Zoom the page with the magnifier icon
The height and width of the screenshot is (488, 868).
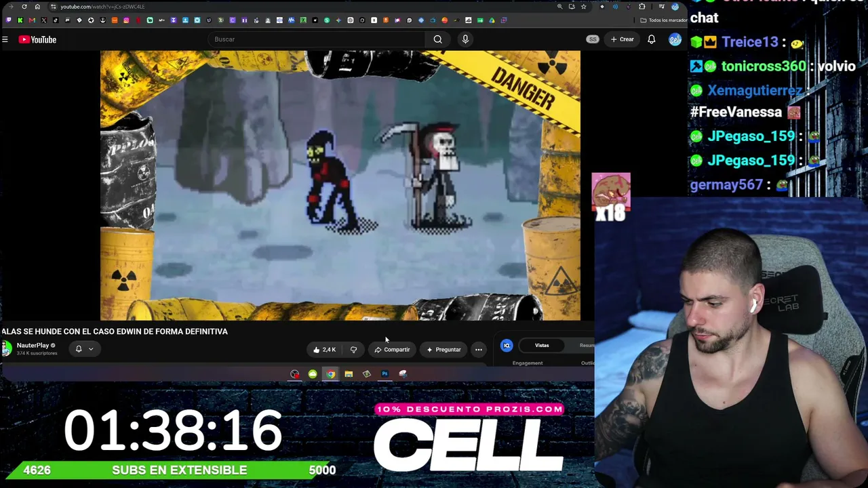559,7
